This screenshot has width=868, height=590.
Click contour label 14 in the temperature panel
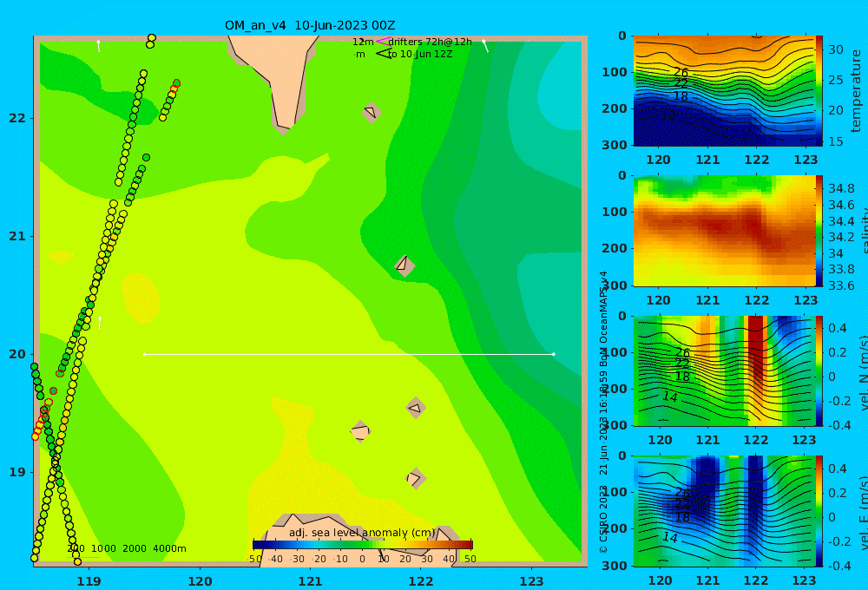pos(668,117)
